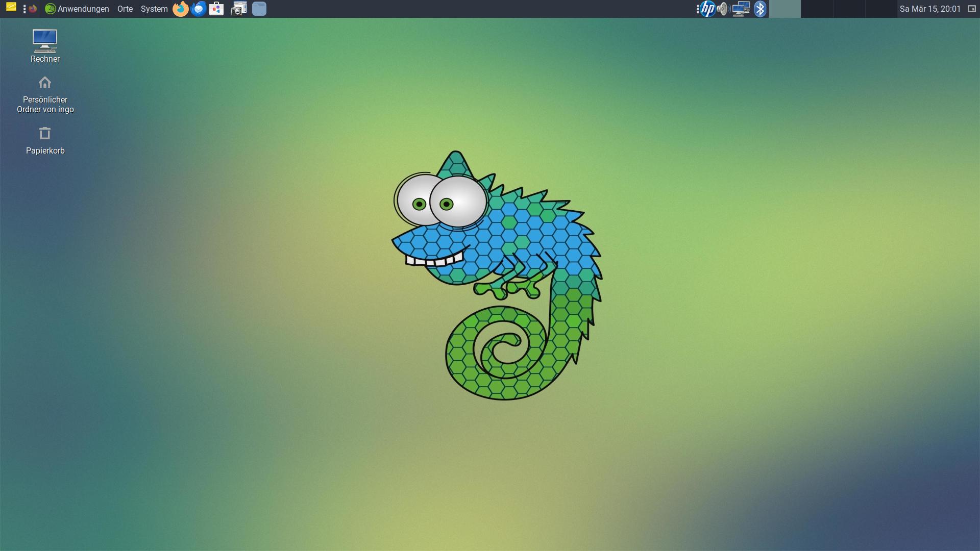The width and height of the screenshot is (980, 551).
Task: Open the HP printer tray icon
Action: click(x=708, y=9)
